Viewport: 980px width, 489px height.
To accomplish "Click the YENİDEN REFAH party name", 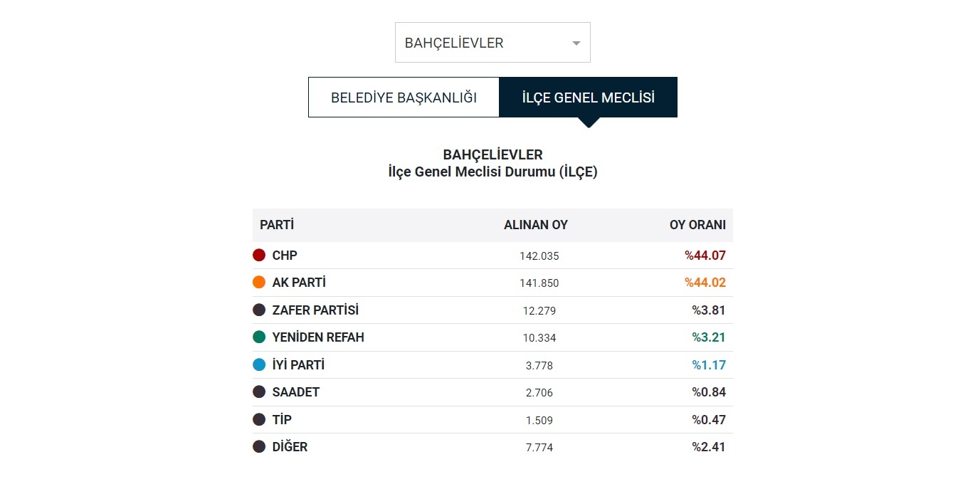I will point(318,337).
